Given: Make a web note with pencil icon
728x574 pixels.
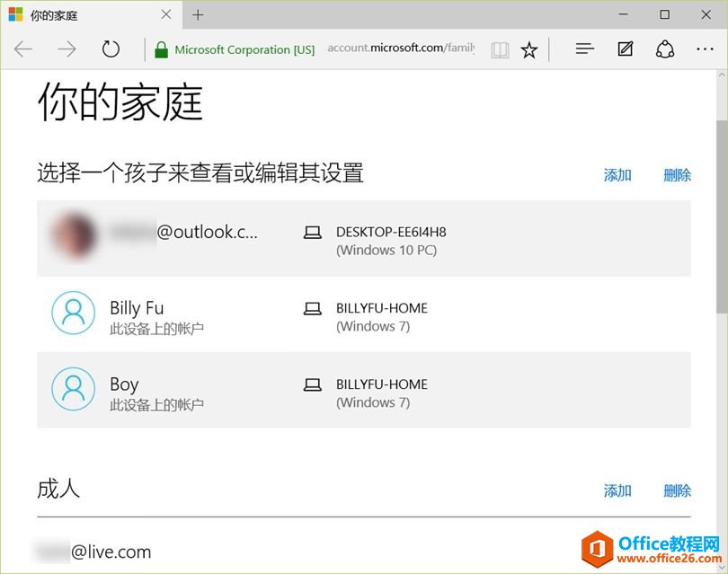Looking at the screenshot, I should (x=625, y=49).
